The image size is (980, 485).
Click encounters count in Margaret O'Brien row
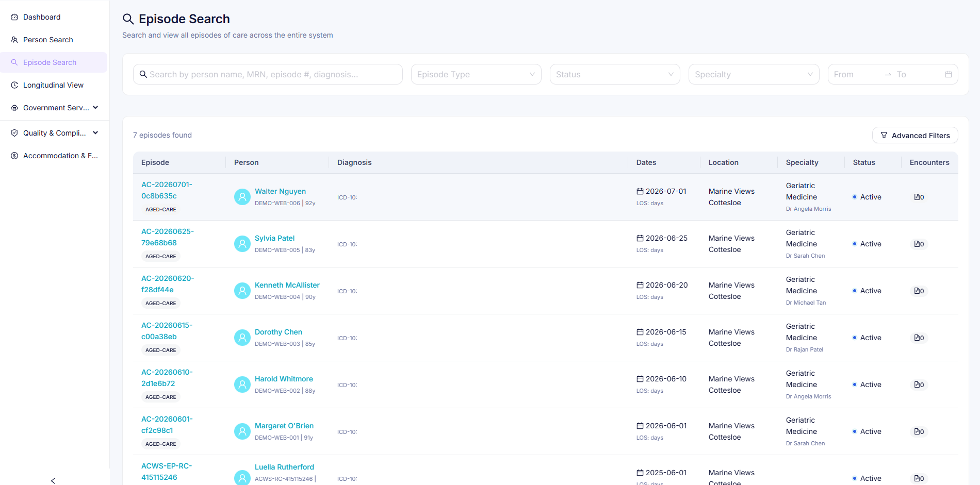point(919,431)
